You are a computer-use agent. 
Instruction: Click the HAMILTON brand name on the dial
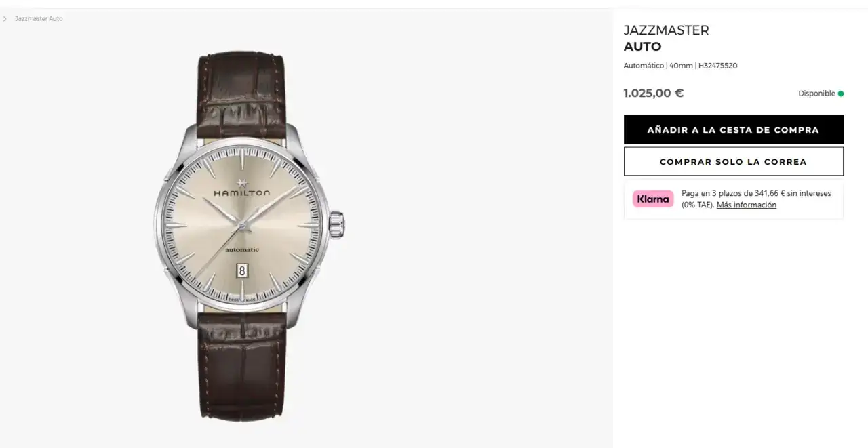pyautogui.click(x=242, y=193)
